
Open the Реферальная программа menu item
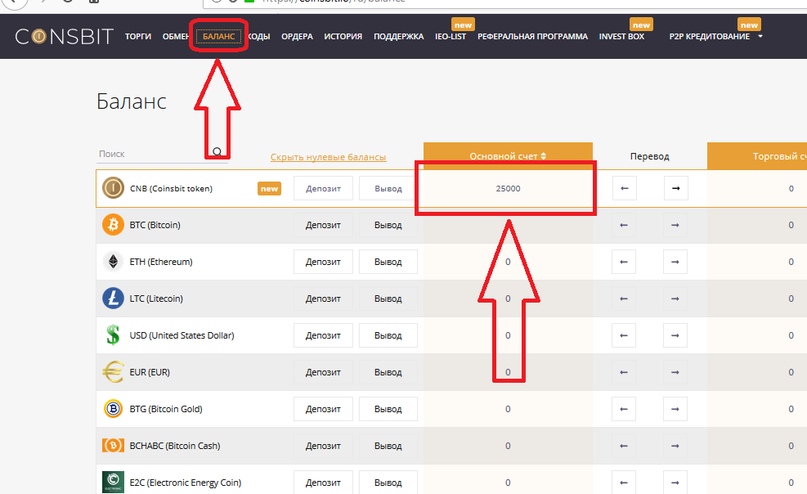click(x=532, y=37)
